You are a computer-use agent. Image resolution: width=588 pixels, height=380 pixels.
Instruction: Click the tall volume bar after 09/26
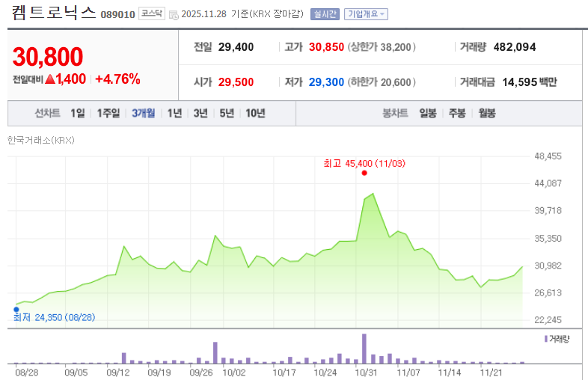click(x=215, y=352)
